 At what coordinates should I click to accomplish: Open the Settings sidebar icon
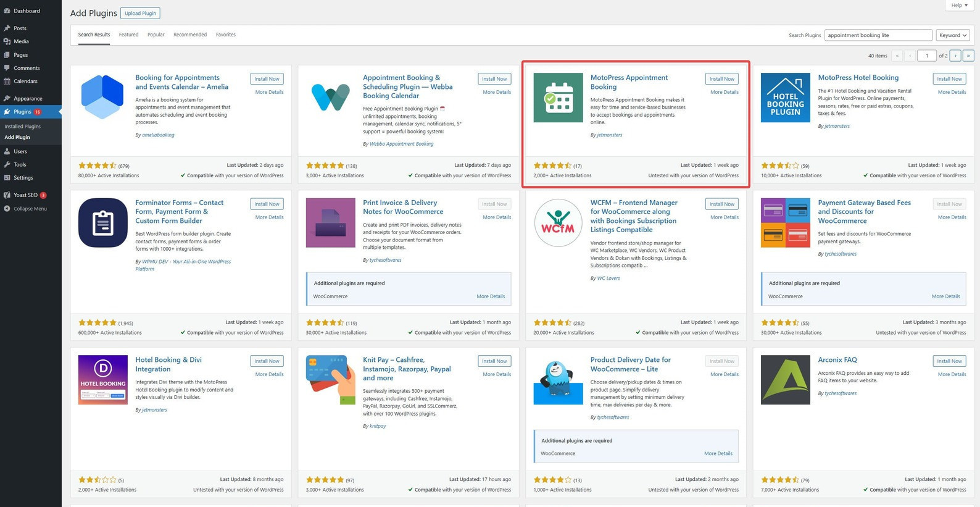[7, 178]
